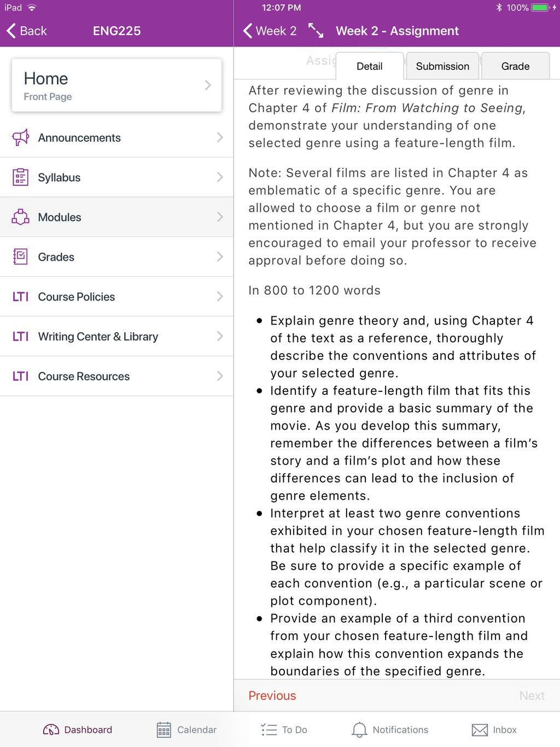Switch to the Grade tab
Viewport: 560px width, 747px height.
click(x=515, y=66)
